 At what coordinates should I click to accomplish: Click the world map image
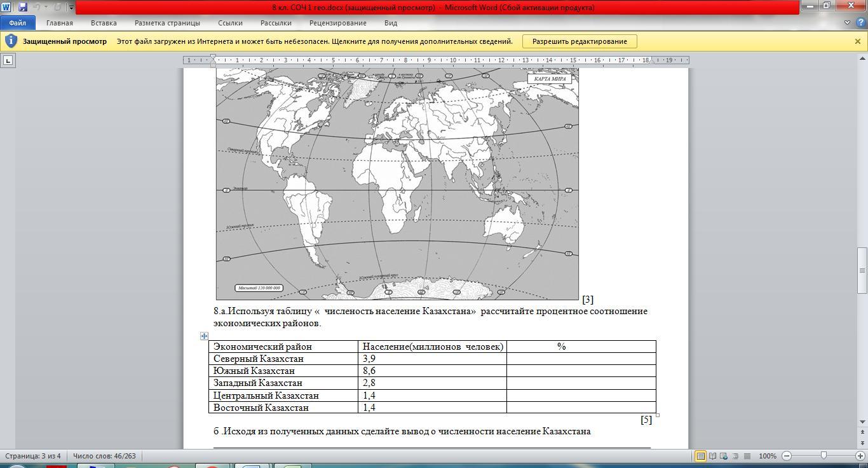click(397, 183)
